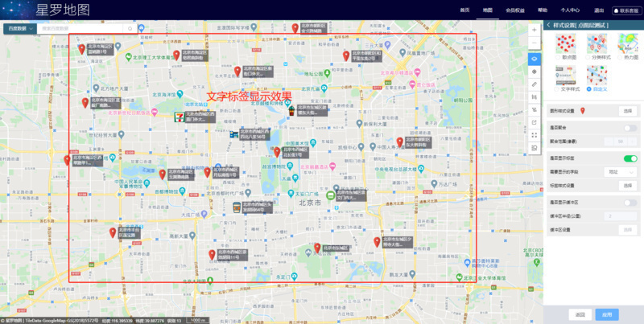Click red pin near 月坛南街 label

click(x=208, y=172)
